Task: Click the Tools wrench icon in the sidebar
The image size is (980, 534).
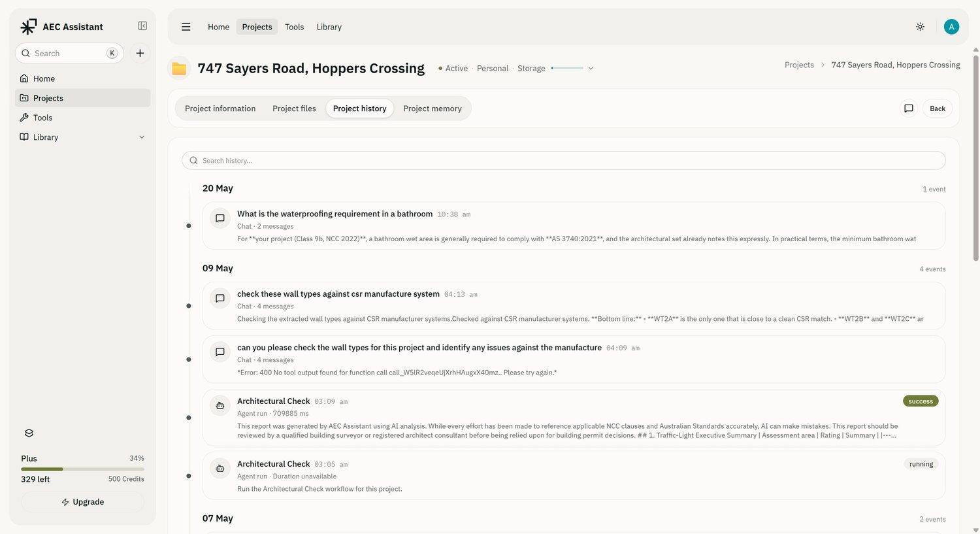Action: pos(24,118)
